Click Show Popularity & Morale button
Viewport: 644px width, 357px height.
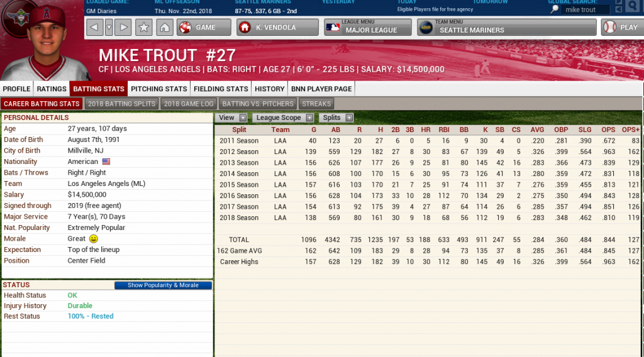click(163, 285)
